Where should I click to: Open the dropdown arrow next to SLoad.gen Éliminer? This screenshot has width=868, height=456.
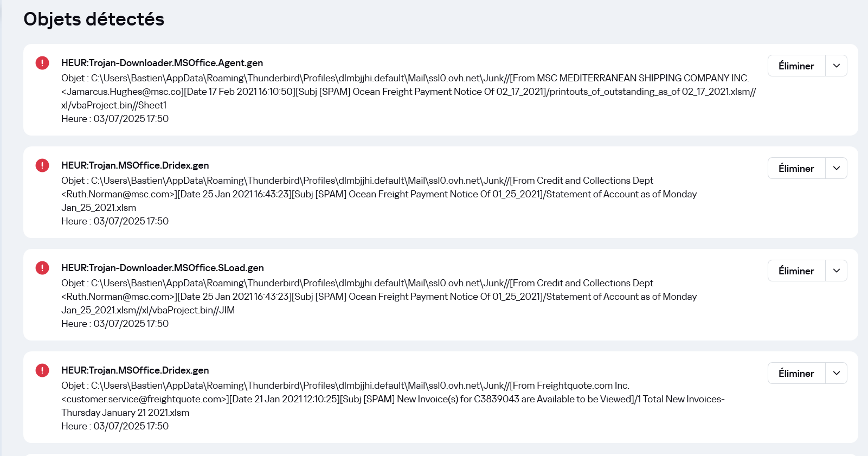837,271
